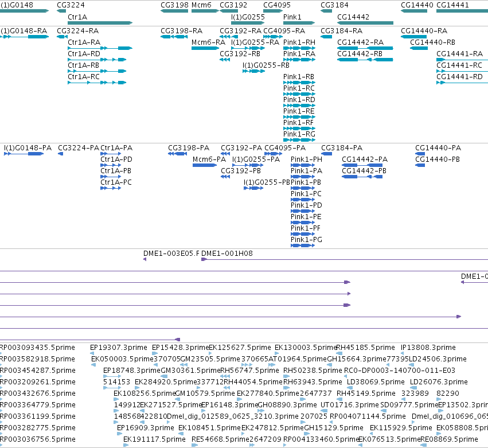Open the Pink1-RB transcript label

click(x=299, y=77)
